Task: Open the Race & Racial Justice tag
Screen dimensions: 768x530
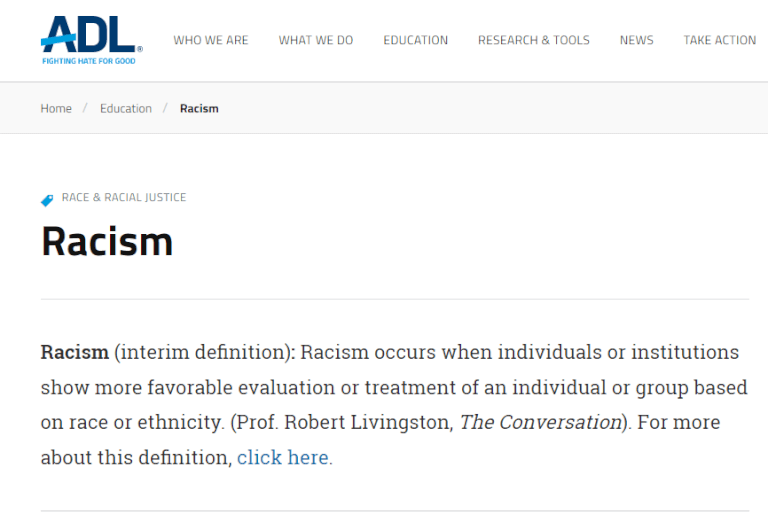Action: [124, 197]
